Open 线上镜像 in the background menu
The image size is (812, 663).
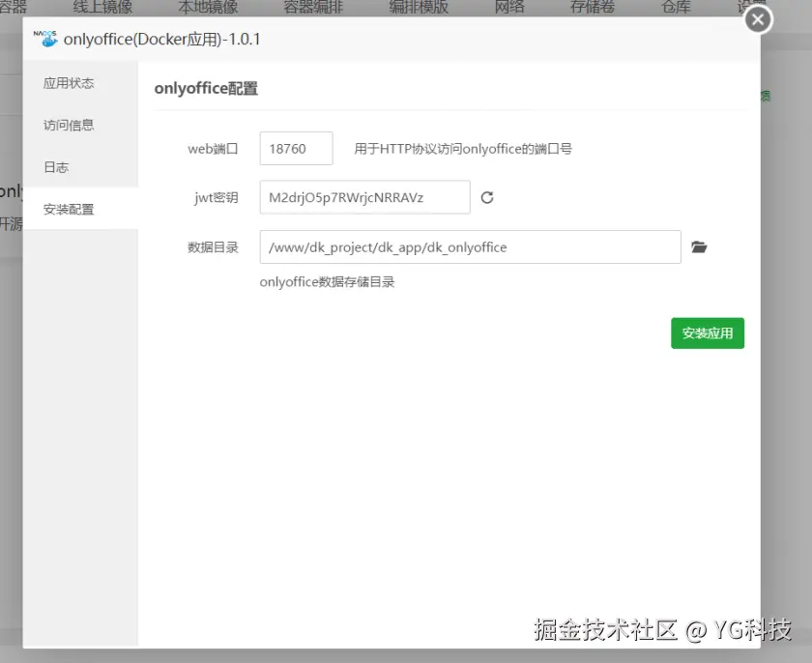[x=102, y=7]
